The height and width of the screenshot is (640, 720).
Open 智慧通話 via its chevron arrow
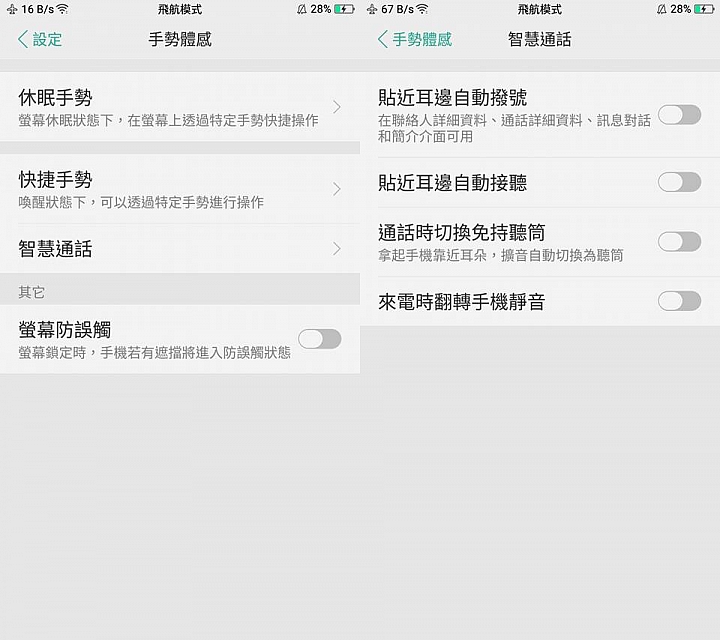[x=337, y=248]
